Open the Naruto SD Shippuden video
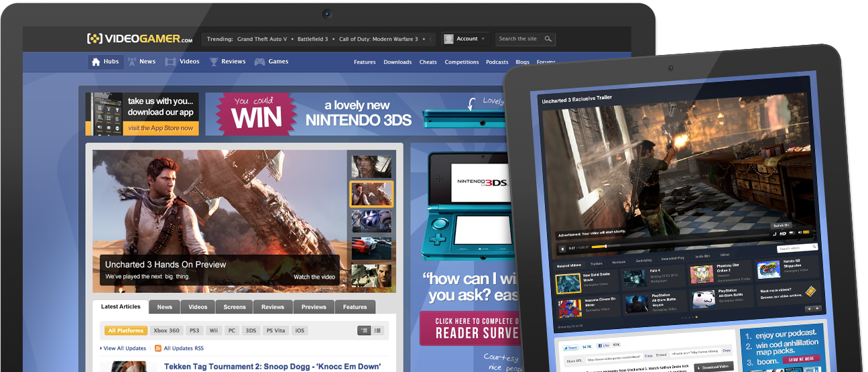The image size is (868, 372). point(768,269)
